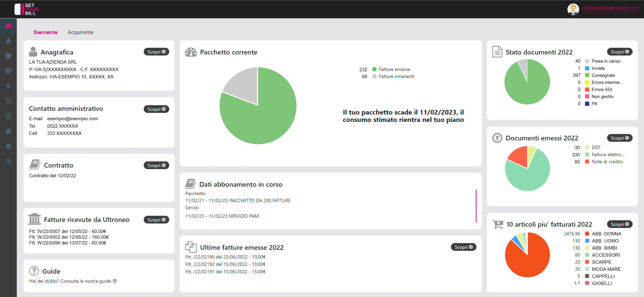Open the settings gear in sidebar
This screenshot has width=644, height=297.
(x=8, y=146)
